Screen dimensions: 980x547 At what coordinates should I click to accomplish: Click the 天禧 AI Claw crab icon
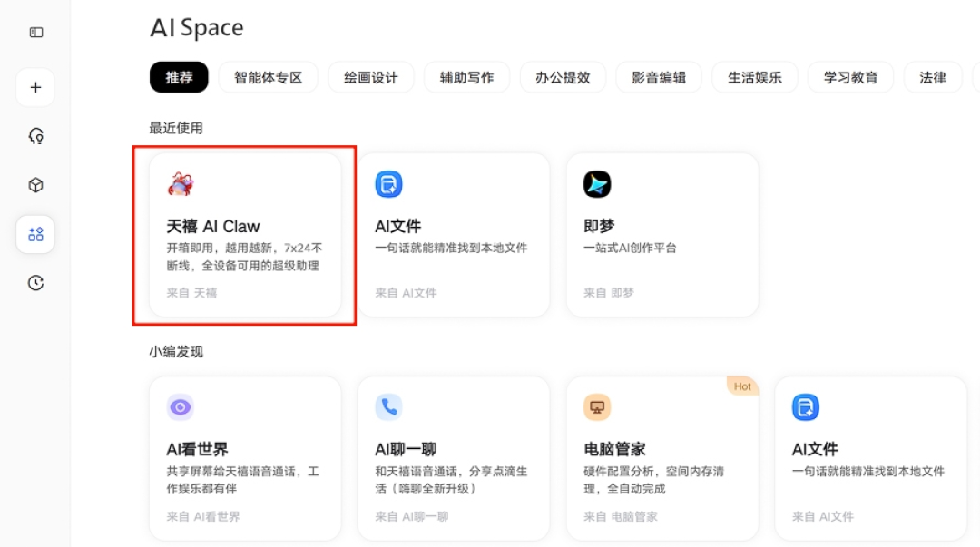(181, 184)
